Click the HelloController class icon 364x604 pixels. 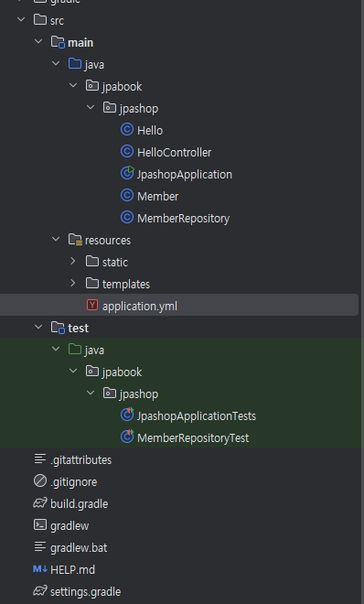coord(127,151)
